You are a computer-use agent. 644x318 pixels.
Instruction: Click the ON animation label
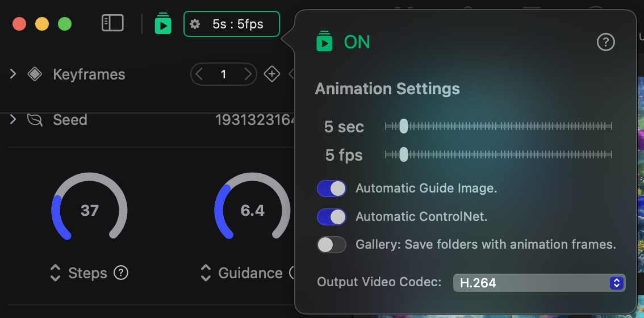pos(357,42)
